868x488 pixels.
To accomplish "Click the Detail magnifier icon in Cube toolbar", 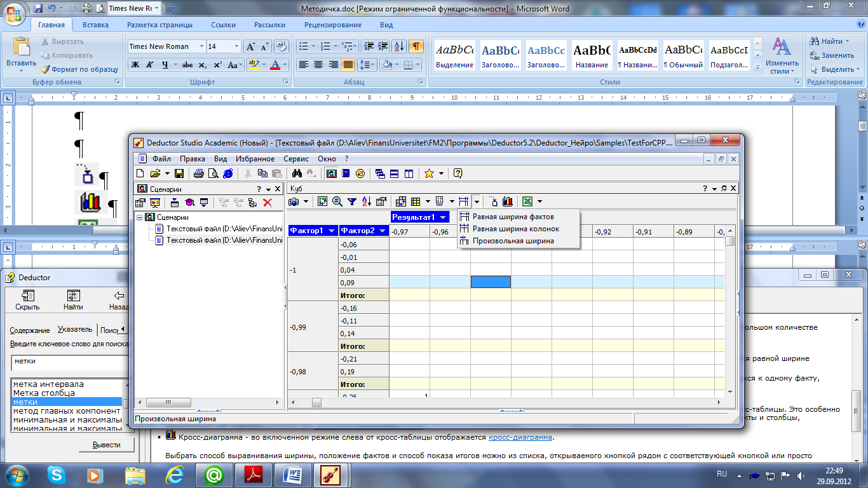I will [337, 201].
